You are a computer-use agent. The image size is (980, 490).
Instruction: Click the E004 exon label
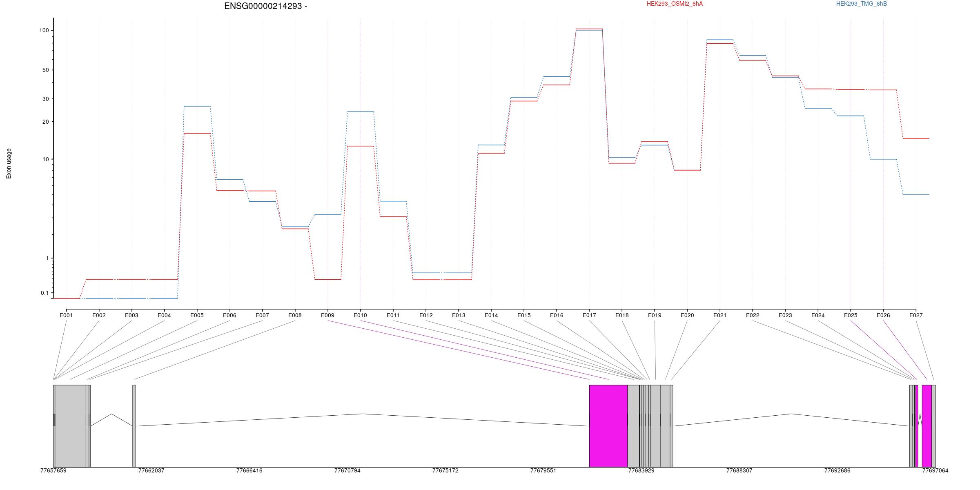pos(164,315)
